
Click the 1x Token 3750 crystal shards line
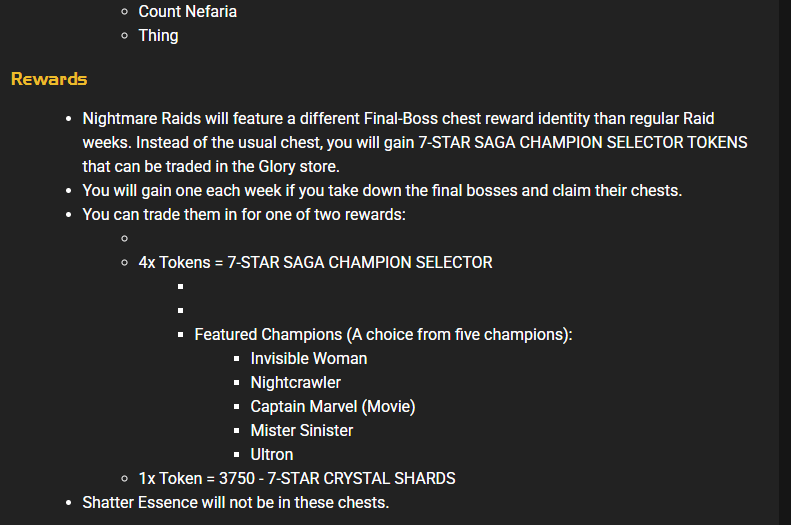click(x=297, y=479)
